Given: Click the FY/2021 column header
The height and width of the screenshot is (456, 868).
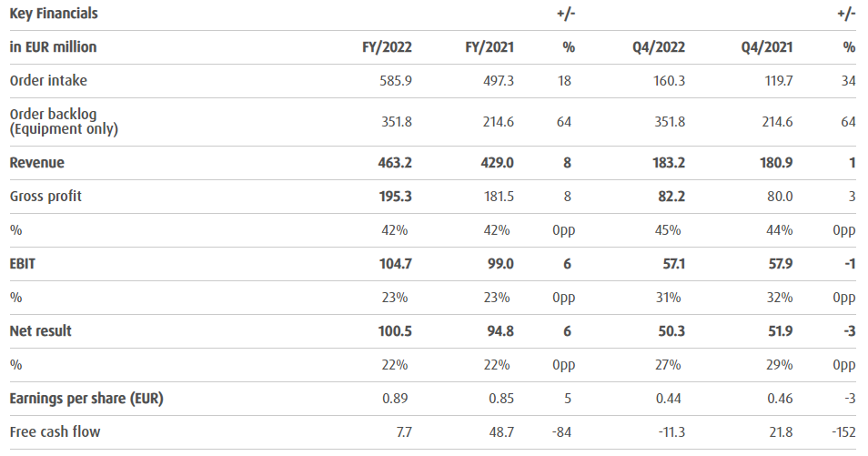Looking at the screenshot, I should (490, 47).
